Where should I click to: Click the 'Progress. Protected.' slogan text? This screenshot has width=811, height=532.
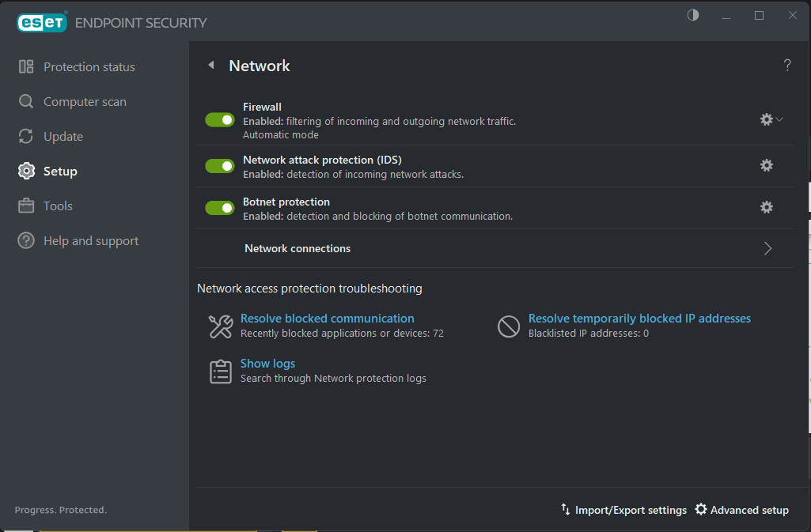coord(60,510)
